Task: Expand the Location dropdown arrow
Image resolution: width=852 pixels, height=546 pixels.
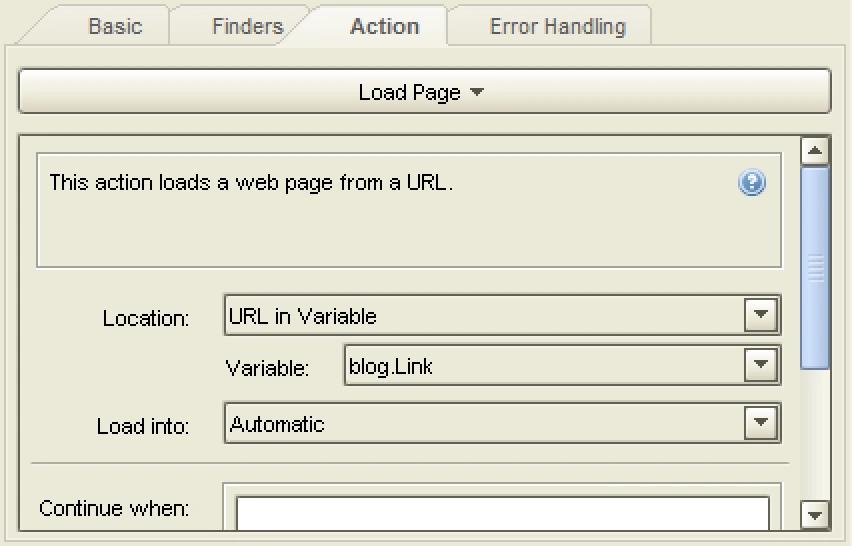Action: click(761, 315)
